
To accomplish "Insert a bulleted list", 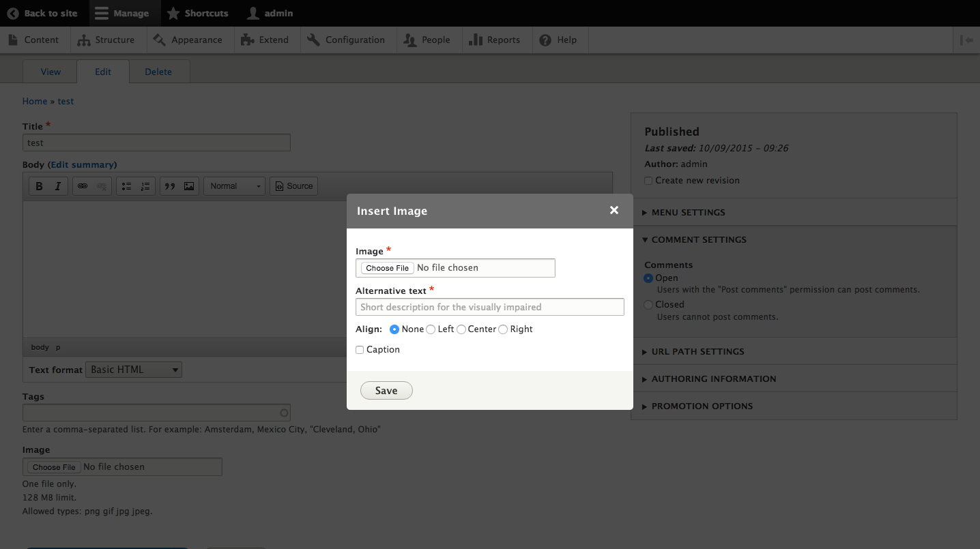I will [x=126, y=186].
